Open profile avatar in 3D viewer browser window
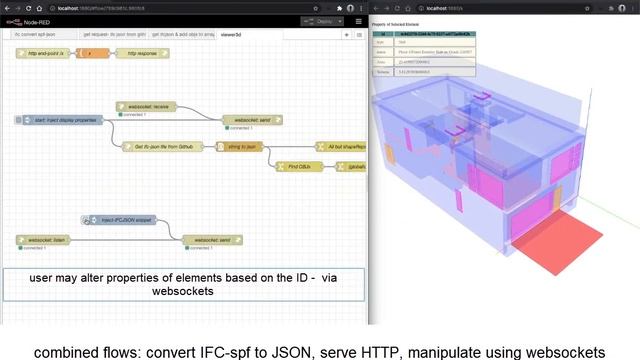 click(622, 8)
